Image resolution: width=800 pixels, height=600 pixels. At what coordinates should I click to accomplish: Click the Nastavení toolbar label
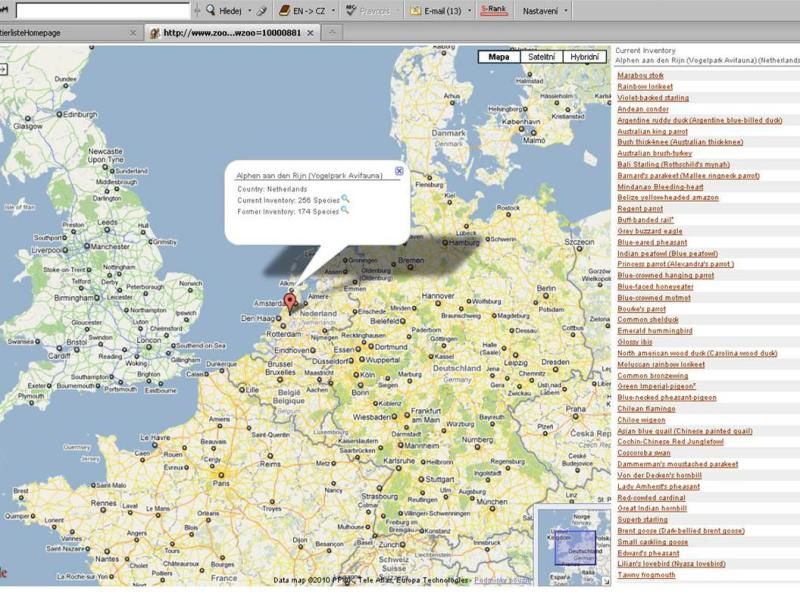pos(540,11)
